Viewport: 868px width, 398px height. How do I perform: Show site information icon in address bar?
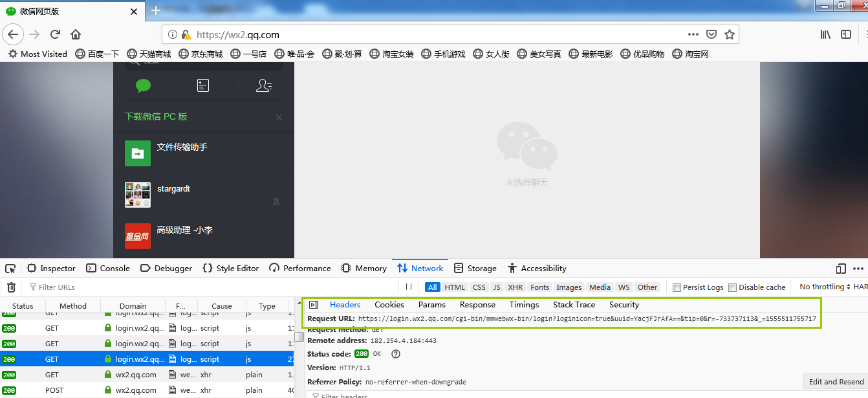173,34
